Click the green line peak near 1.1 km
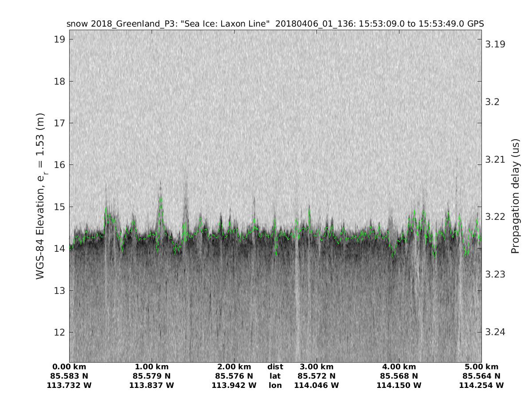Screen dimensions: 532x399 (160, 198)
